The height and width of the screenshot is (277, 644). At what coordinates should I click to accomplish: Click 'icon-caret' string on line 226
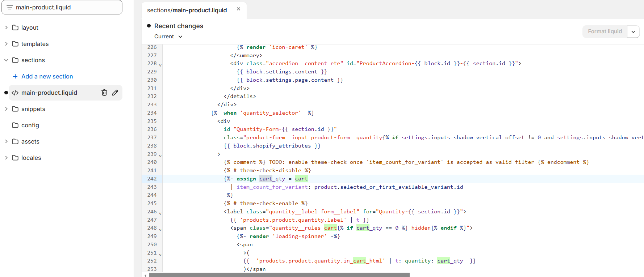tap(288, 47)
